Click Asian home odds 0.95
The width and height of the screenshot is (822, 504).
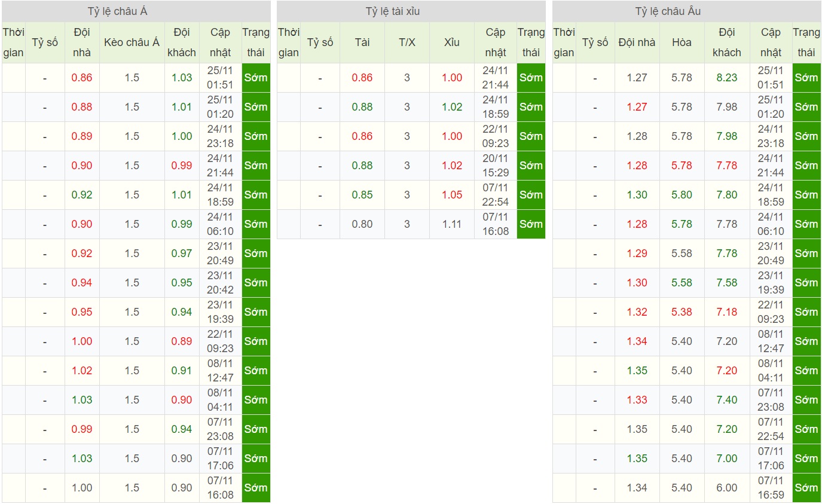tap(82, 312)
